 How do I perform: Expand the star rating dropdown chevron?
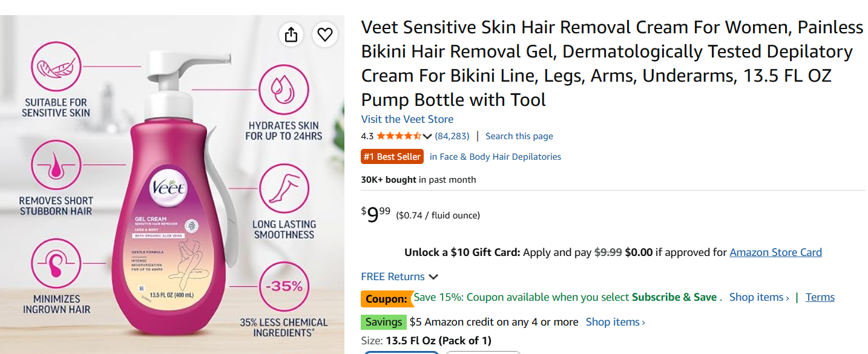click(427, 136)
